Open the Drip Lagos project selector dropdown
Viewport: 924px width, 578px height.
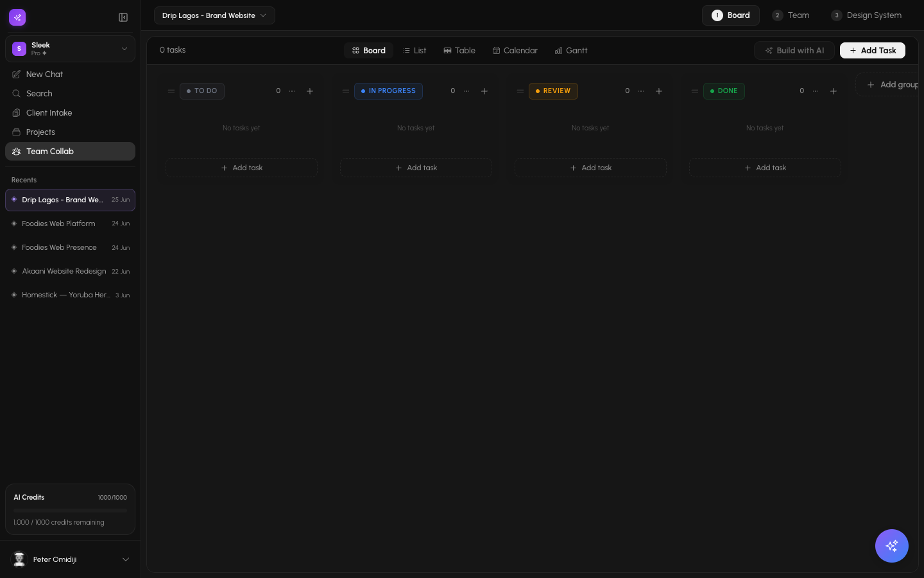[214, 15]
